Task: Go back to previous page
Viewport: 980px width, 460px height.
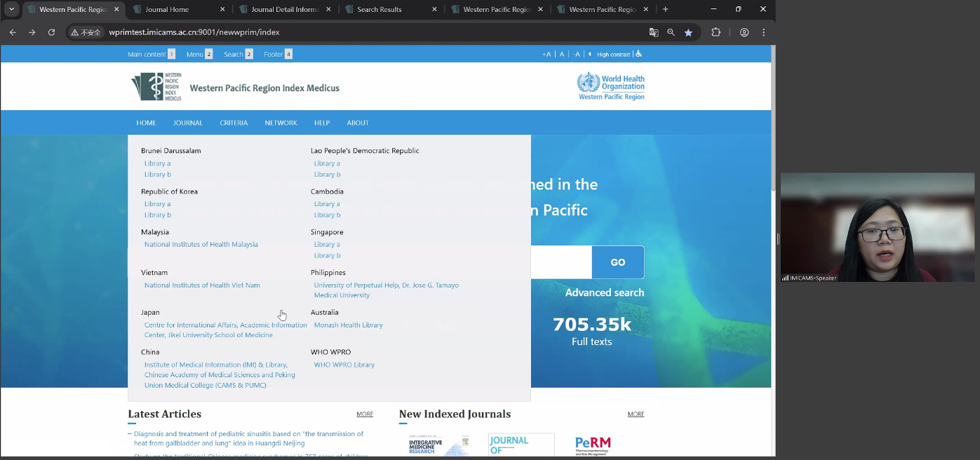Action: pos(13,32)
